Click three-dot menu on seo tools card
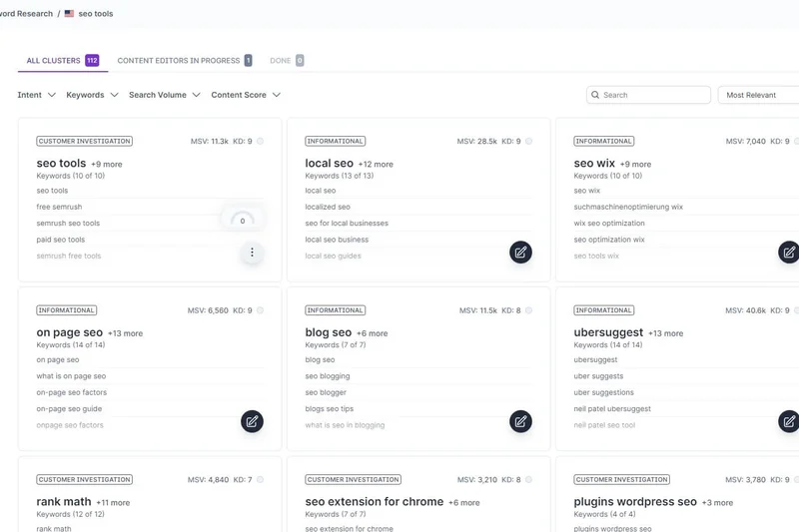The image size is (799, 532). [252, 253]
